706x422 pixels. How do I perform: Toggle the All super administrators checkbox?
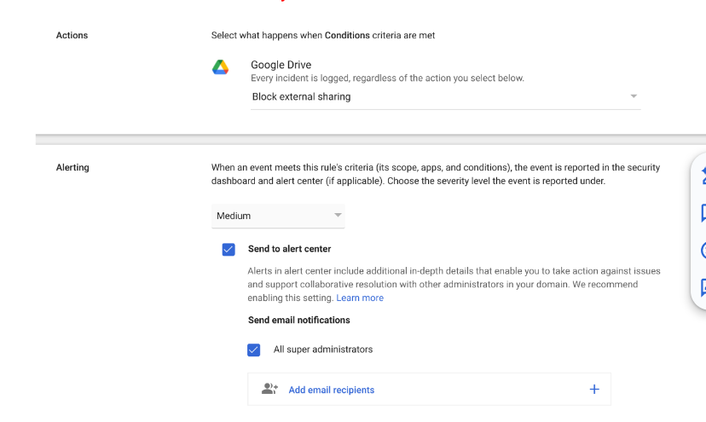(x=253, y=349)
